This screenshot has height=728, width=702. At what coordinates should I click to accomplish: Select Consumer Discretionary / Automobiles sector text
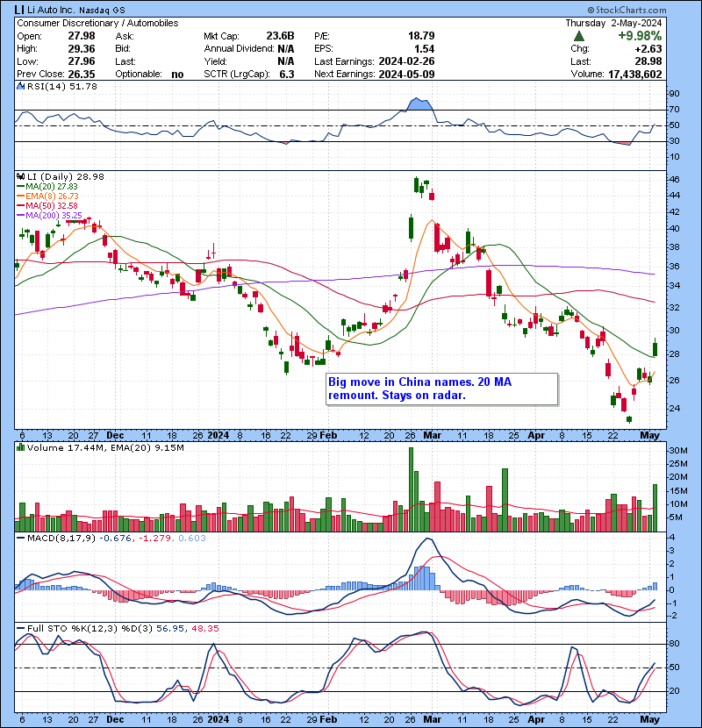click(97, 23)
